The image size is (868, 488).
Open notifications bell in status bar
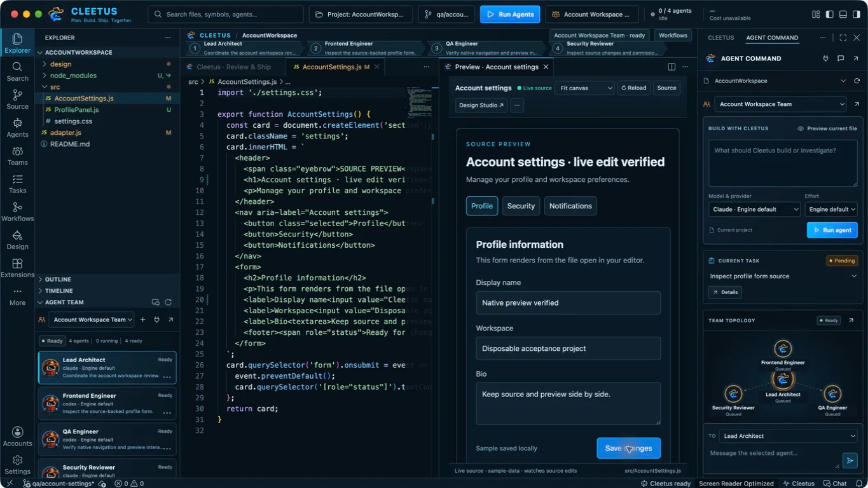point(858,483)
